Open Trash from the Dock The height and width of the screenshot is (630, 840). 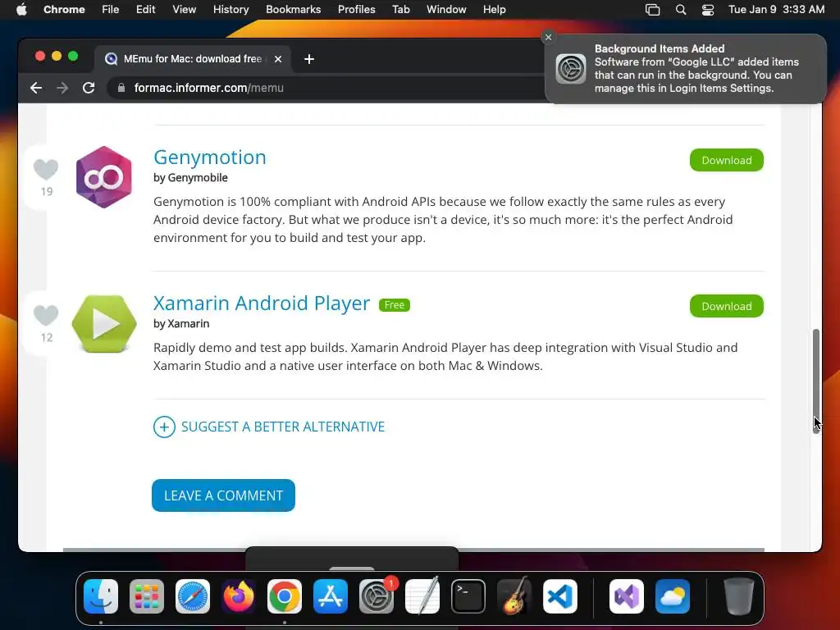(x=739, y=596)
